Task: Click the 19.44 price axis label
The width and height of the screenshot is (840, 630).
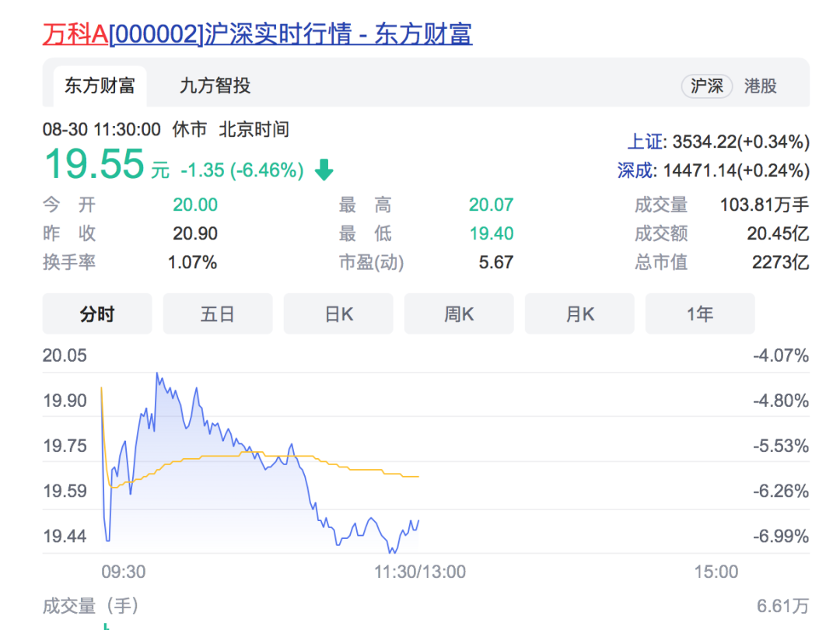Action: [x=65, y=536]
